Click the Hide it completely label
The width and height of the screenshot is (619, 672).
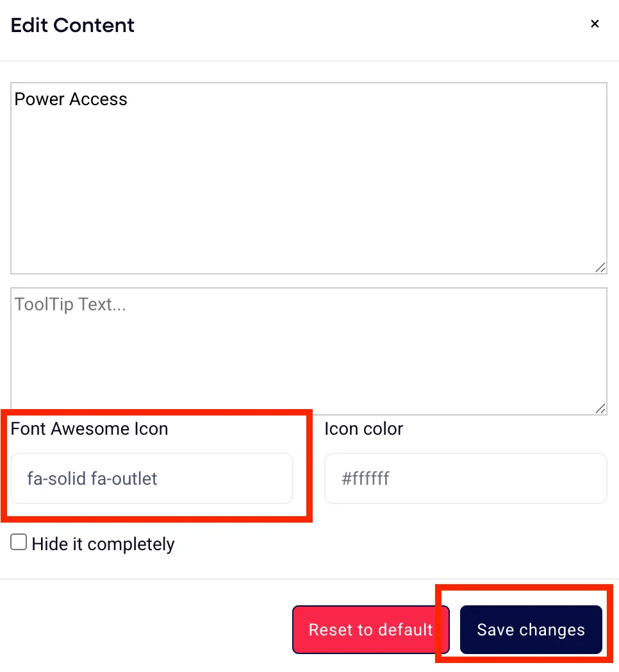pyautogui.click(x=103, y=544)
